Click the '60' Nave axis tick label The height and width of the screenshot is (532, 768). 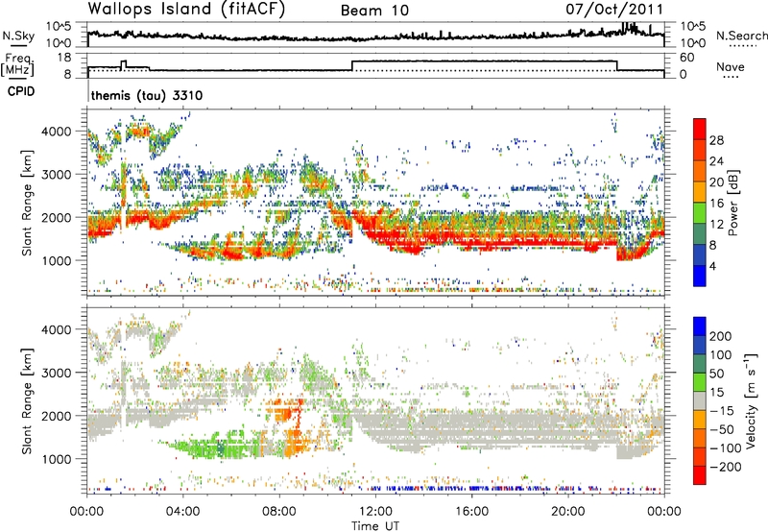[686, 58]
